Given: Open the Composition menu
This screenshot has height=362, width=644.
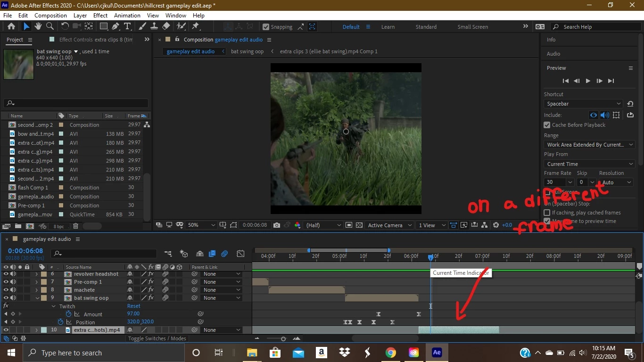Looking at the screenshot, I should [x=51, y=16].
